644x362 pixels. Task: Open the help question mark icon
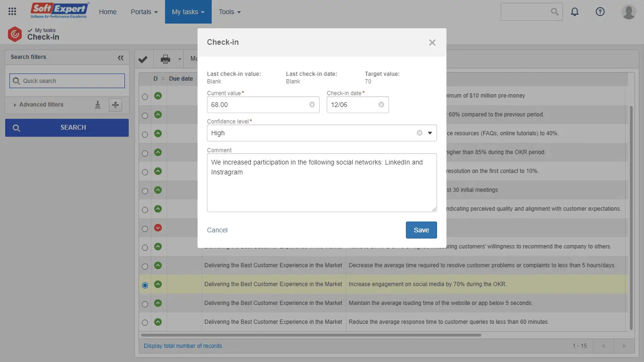tap(600, 12)
